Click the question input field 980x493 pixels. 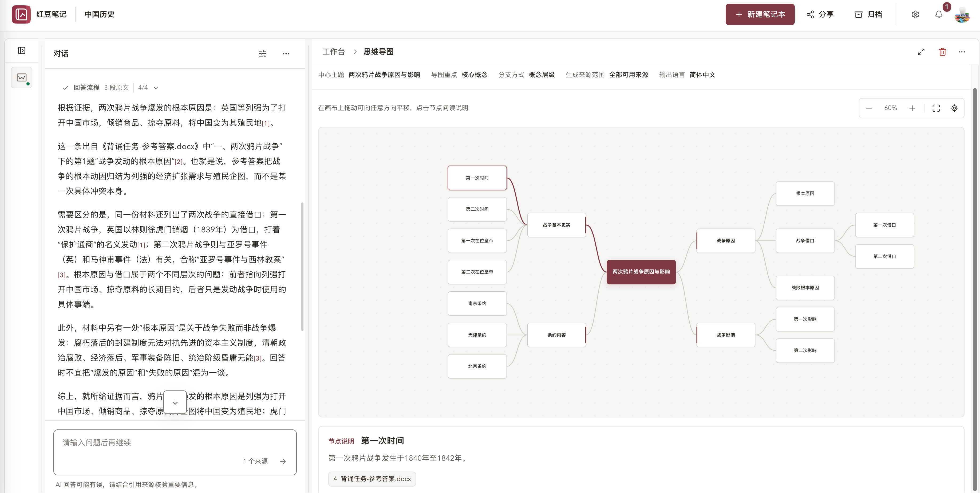pyautogui.click(x=175, y=452)
